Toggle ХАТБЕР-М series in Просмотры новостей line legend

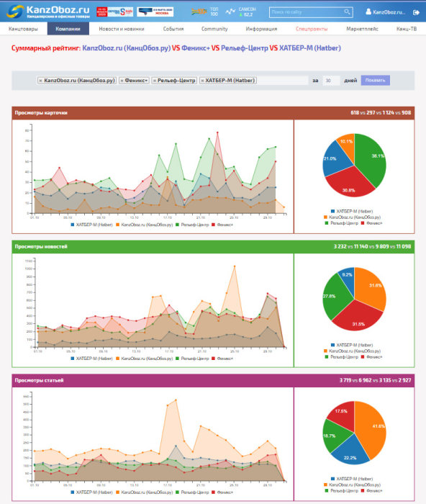(x=91, y=359)
